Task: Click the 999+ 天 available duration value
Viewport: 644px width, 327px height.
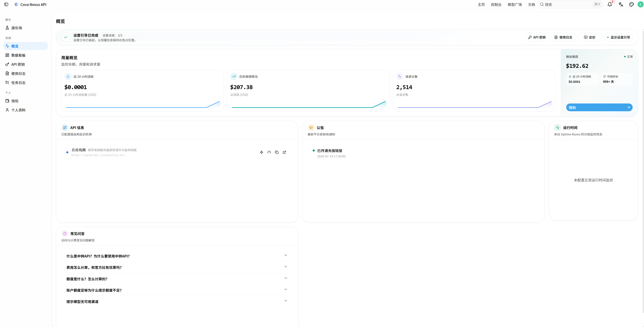Action: [x=608, y=82]
